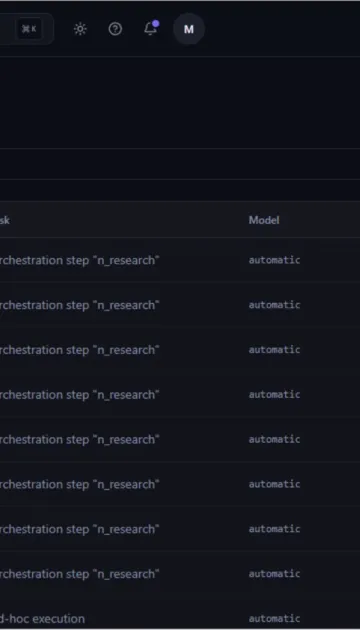Click the Model column header
This screenshot has height=630, width=360.
pyautogui.click(x=264, y=220)
